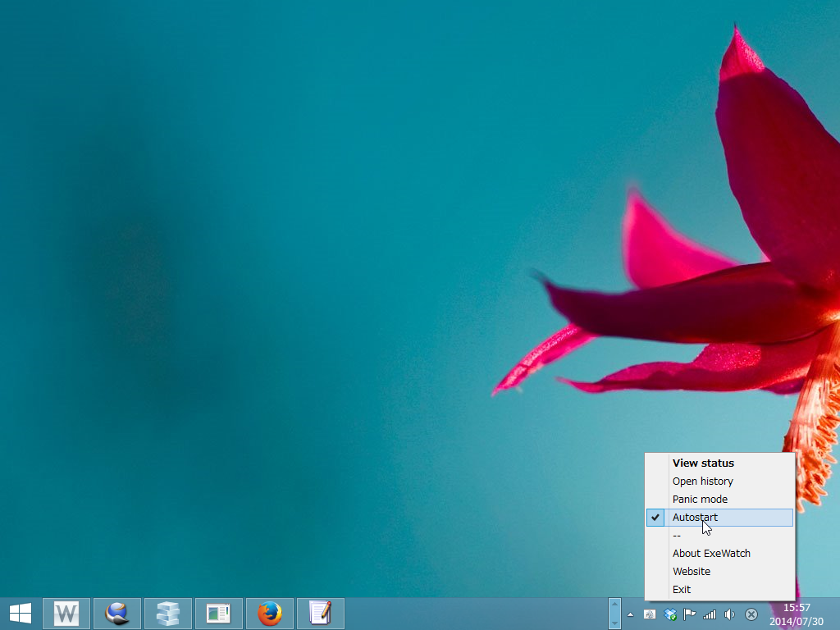Open the notepad with pencil taskbar app

pyautogui.click(x=321, y=614)
